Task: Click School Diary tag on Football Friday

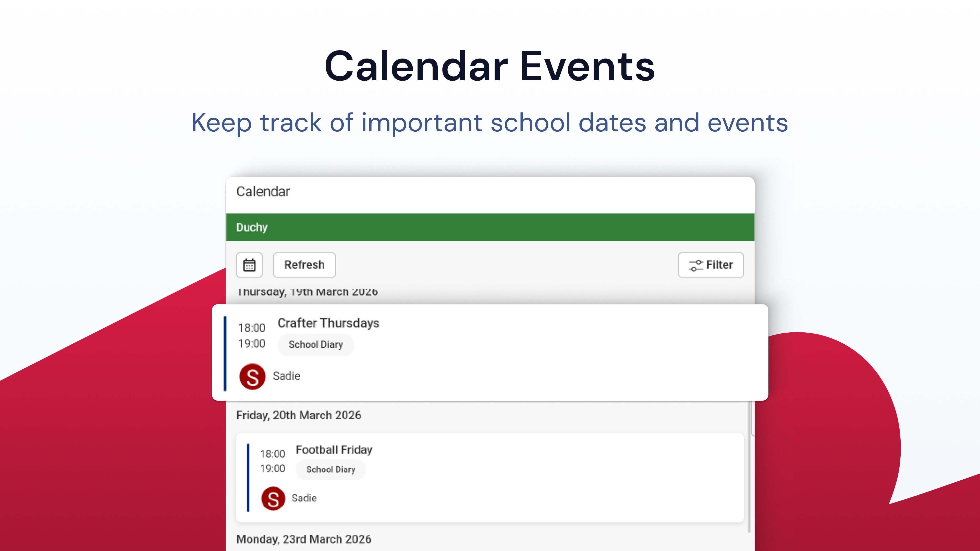Action: tap(330, 470)
